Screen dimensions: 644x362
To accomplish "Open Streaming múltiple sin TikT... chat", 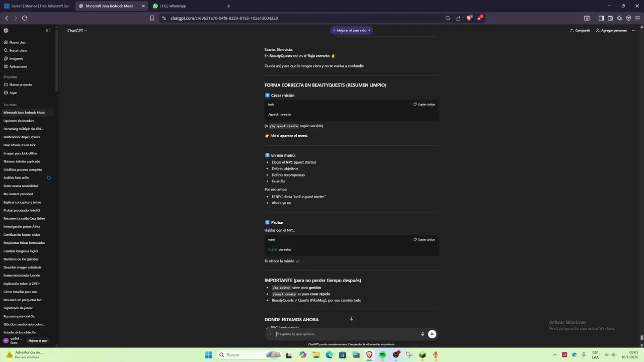I will tap(26, 129).
